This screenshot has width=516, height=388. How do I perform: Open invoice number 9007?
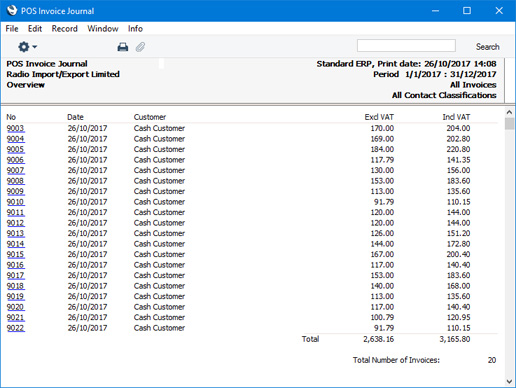(x=16, y=170)
